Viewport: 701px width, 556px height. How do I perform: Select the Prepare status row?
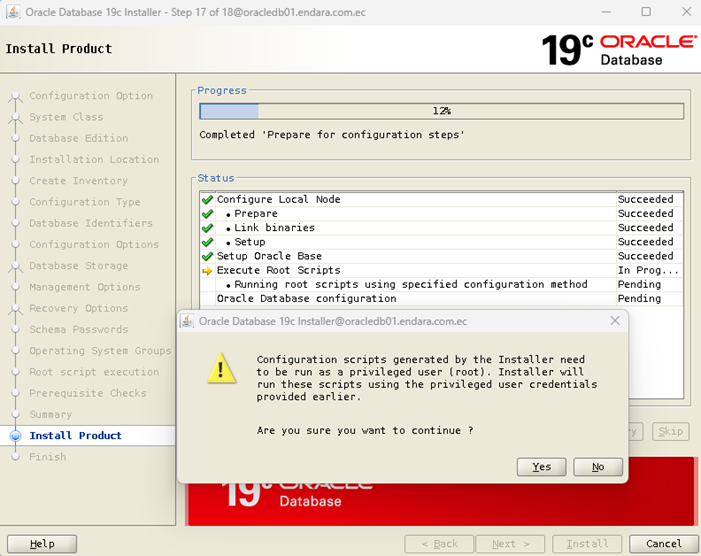tap(441, 214)
